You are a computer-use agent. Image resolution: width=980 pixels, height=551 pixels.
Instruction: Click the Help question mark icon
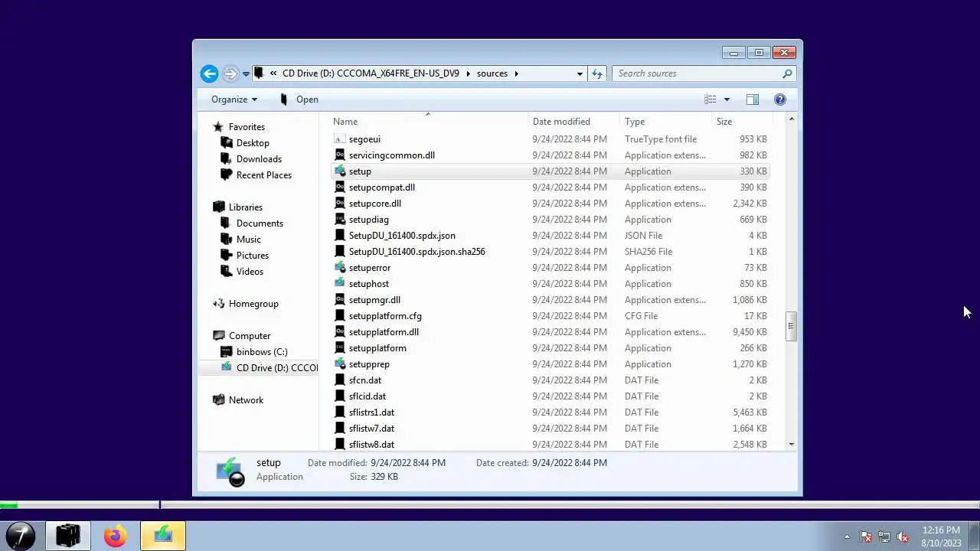[x=780, y=99]
